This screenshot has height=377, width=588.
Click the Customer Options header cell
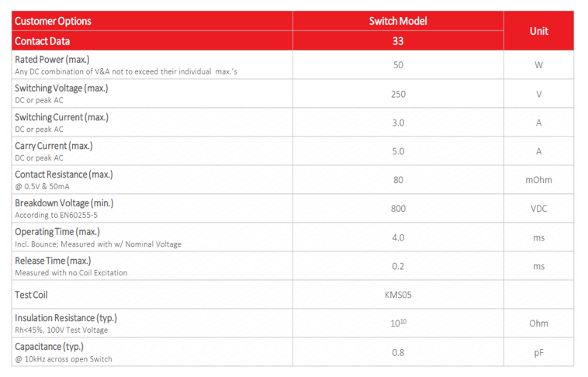53,21
